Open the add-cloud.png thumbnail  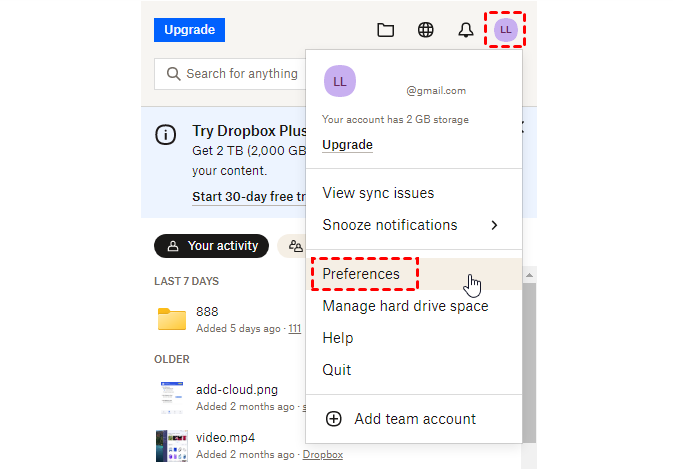point(172,397)
